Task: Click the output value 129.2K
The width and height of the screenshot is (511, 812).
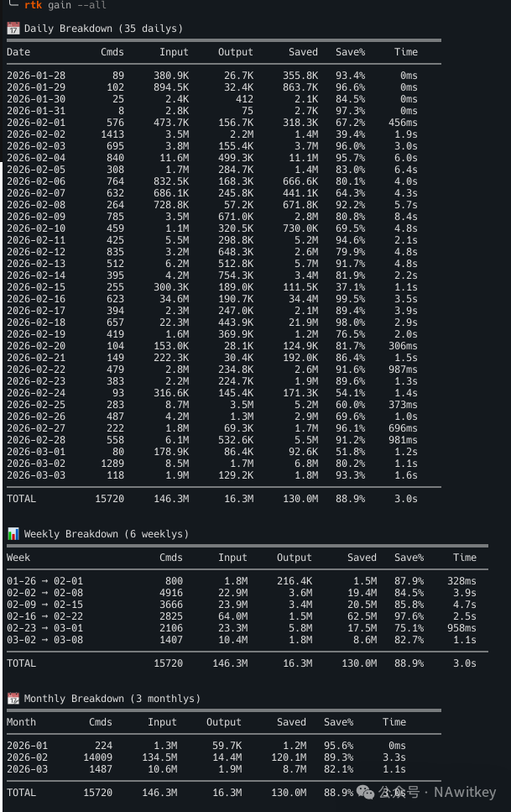Action: 236,475
